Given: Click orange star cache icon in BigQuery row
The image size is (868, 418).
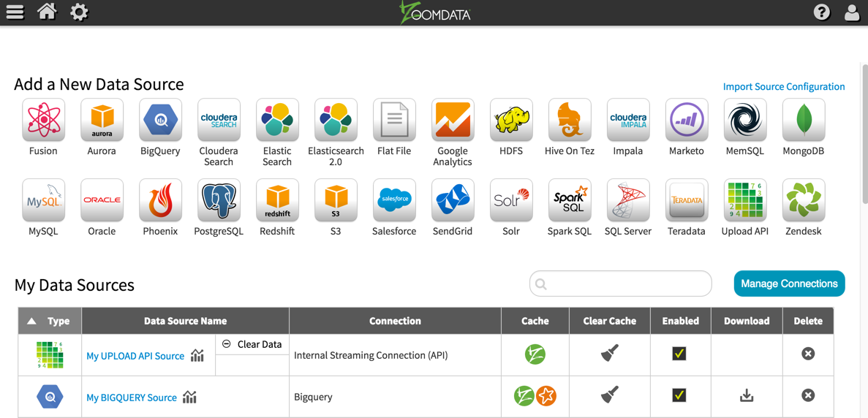Looking at the screenshot, I should [546, 396].
